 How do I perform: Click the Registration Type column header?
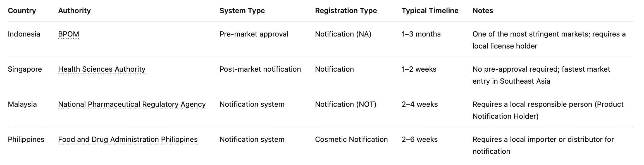(x=346, y=11)
